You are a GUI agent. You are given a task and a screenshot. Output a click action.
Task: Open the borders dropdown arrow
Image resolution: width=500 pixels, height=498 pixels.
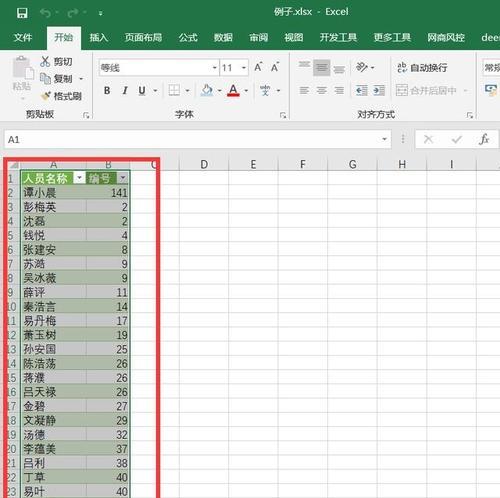tap(187, 90)
